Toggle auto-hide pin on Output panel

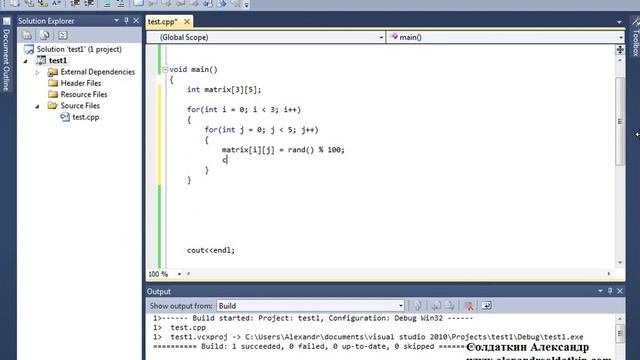[610, 291]
